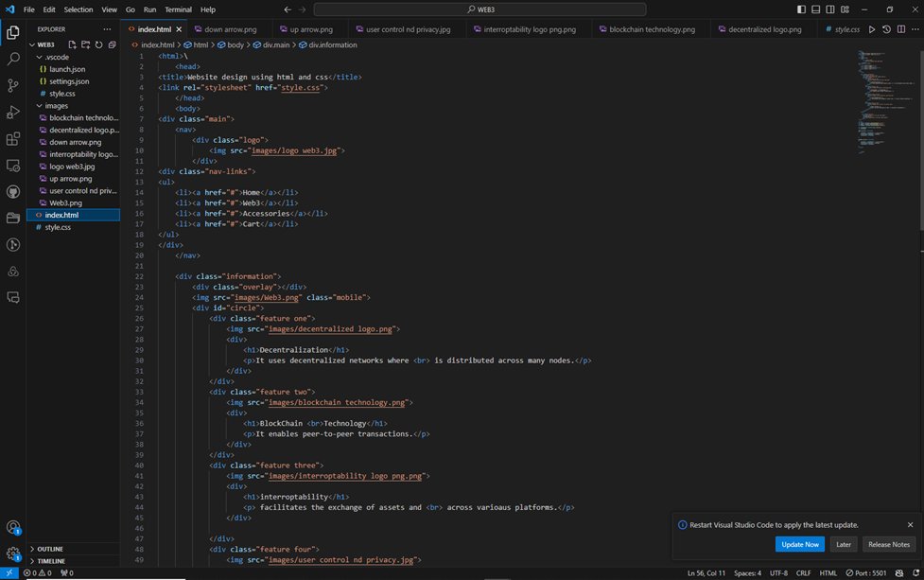Toggle secondary side bar layout icon
The width and height of the screenshot is (924, 580).
click(829, 9)
